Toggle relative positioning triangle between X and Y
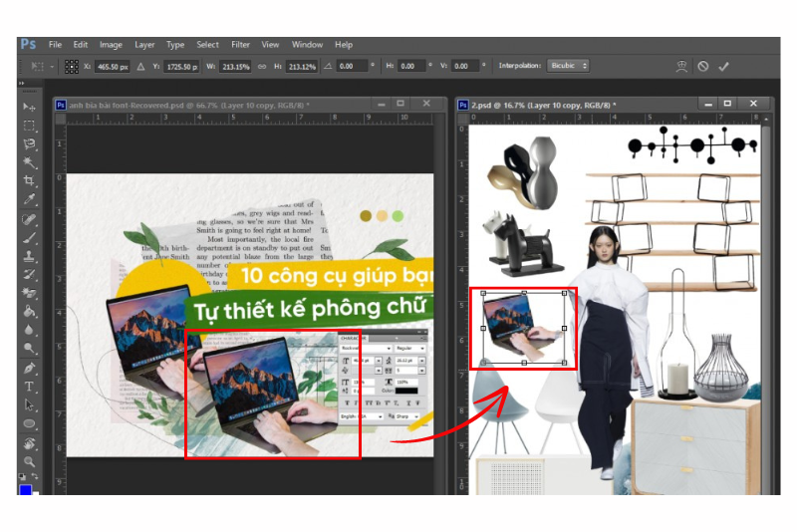797x532 pixels. pyautogui.click(x=140, y=66)
